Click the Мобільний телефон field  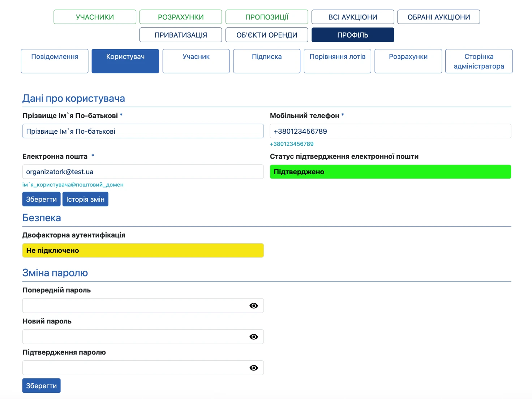390,131
